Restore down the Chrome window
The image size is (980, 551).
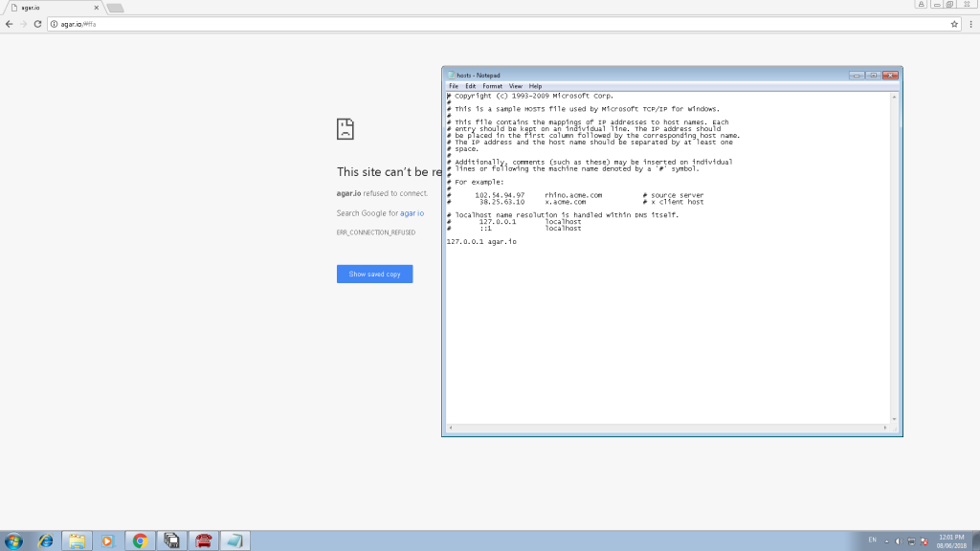coord(950,4)
